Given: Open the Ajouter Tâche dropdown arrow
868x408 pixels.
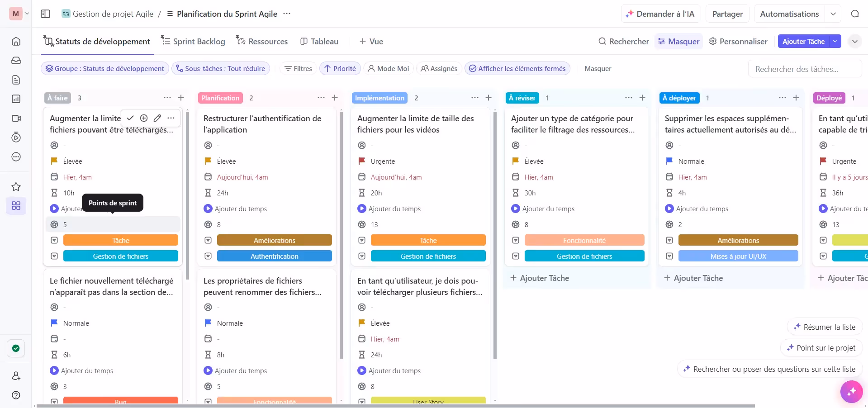Looking at the screenshot, I should [x=835, y=42].
